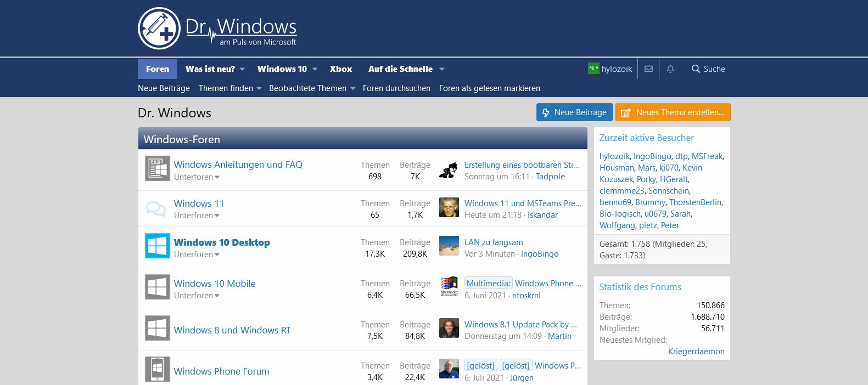Open Windows 8 und Windows RT forum
This screenshot has height=385, width=868.
[x=232, y=330]
